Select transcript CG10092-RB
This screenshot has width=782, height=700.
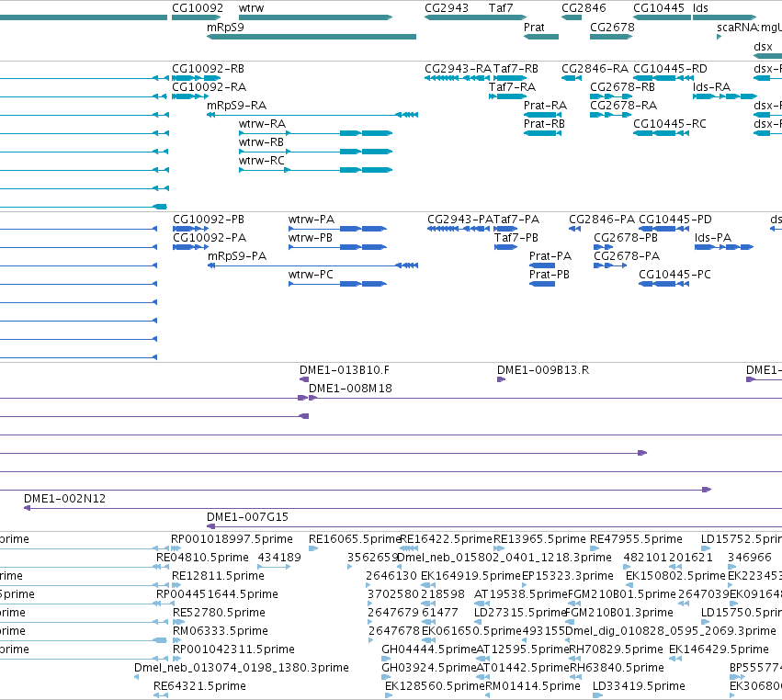tap(208, 69)
